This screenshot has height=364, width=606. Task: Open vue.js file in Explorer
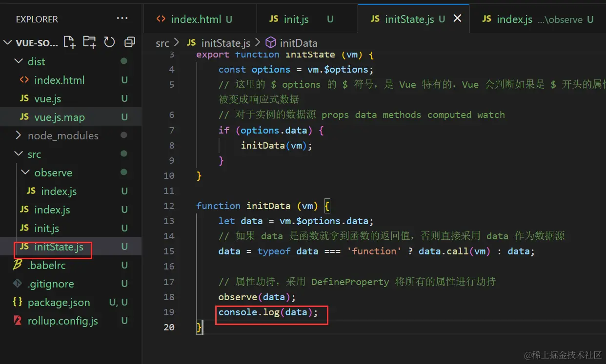[48, 98]
